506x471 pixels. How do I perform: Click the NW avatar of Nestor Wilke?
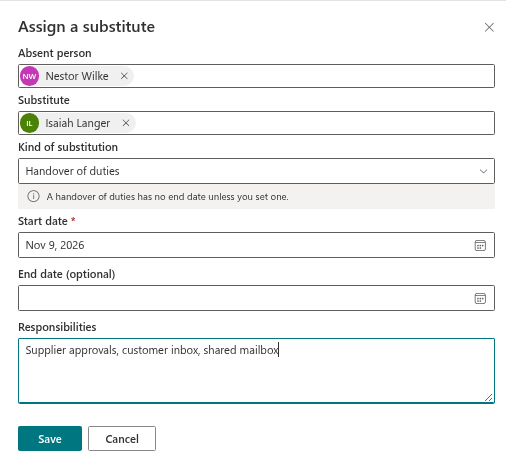point(30,76)
